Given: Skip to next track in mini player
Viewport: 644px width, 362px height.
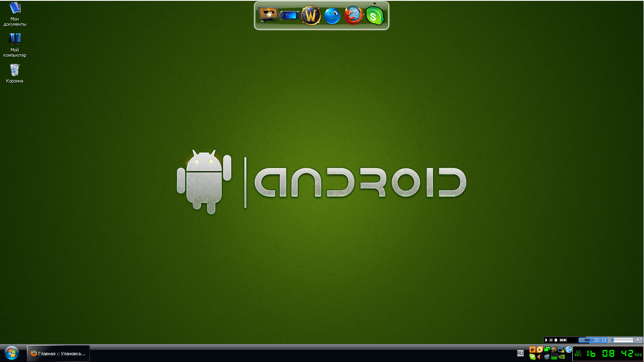Looking at the screenshot, I should [565, 340].
